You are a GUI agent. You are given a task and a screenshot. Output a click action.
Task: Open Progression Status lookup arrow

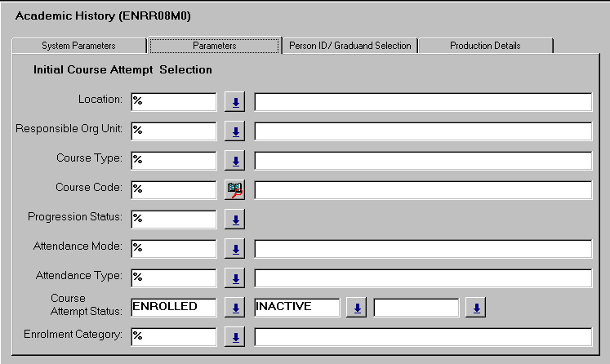tap(235, 219)
